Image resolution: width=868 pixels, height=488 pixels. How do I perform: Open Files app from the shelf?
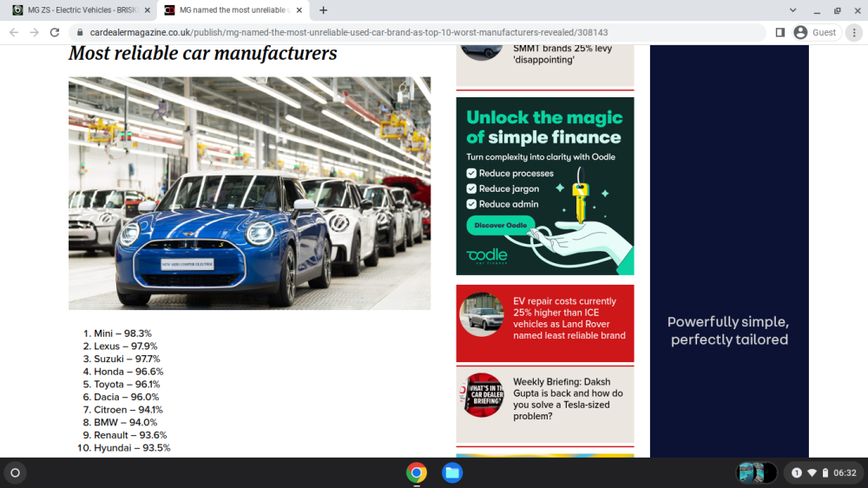coord(452,473)
